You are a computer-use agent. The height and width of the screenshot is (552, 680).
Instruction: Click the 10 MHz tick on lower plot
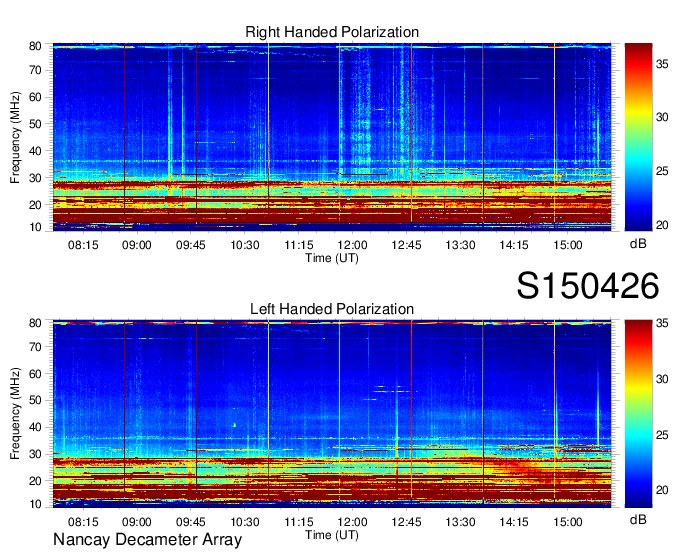35,504
